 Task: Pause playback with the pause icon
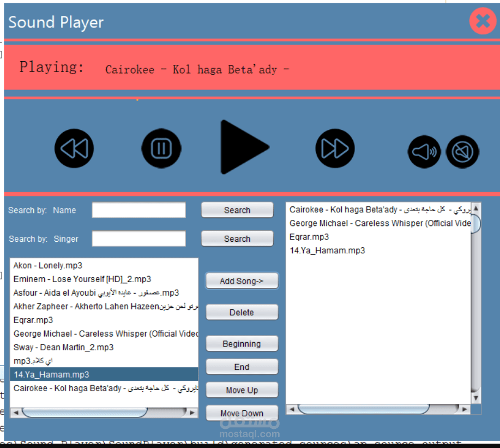(x=161, y=148)
